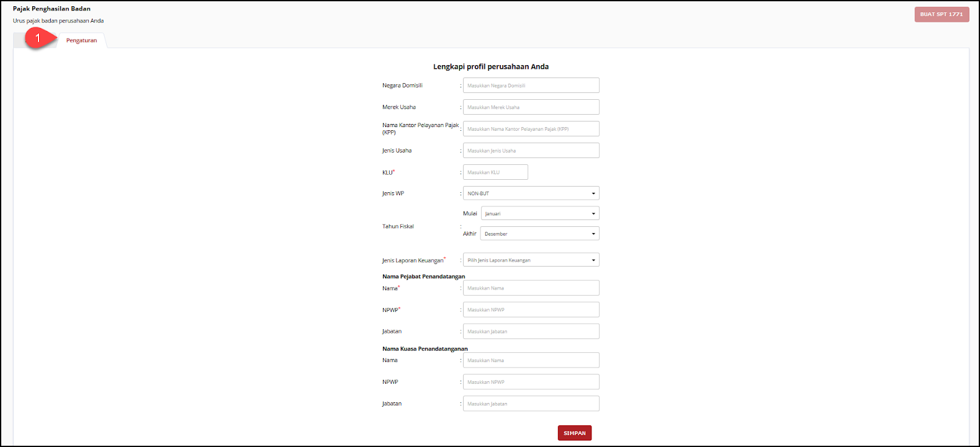Expand the Jenis Laporan Keuangan dropdown
Screen dimensions: 980x447
(531, 260)
